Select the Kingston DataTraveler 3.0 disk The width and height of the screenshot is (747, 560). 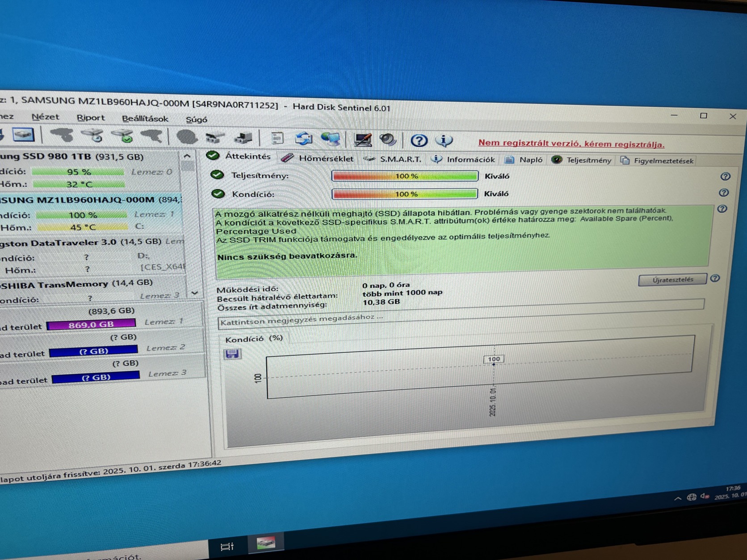(92, 256)
